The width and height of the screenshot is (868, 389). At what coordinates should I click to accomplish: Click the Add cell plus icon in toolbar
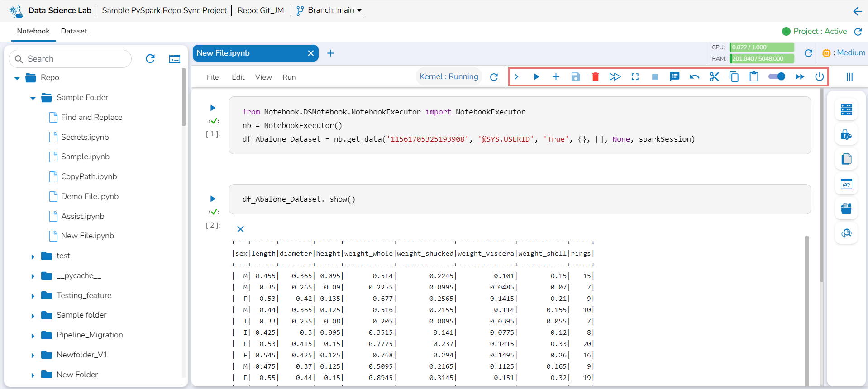(556, 77)
